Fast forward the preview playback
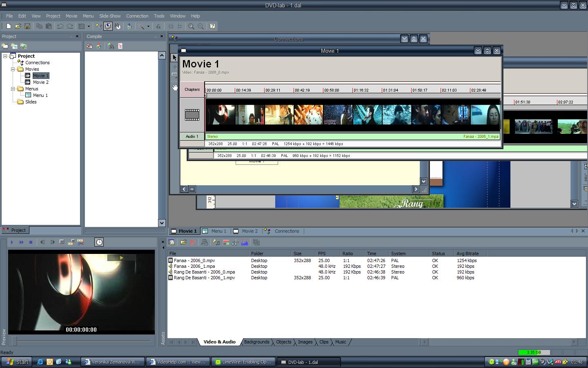 (x=21, y=242)
